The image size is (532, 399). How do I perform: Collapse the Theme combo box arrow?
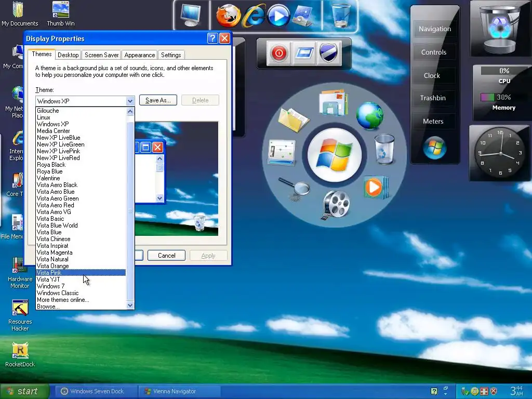pyautogui.click(x=130, y=101)
